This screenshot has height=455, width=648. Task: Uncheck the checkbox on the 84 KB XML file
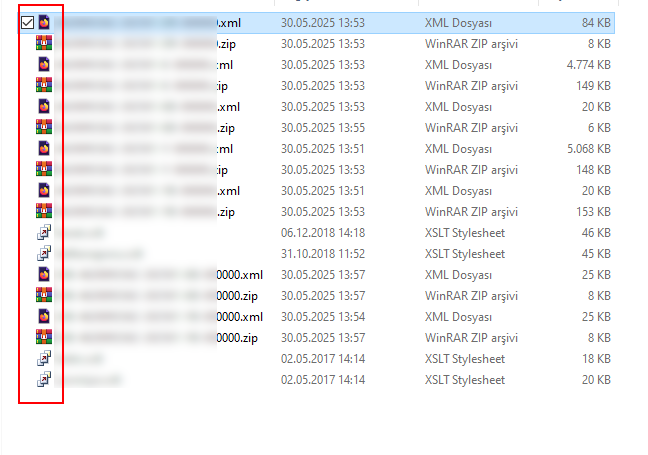coord(27,22)
